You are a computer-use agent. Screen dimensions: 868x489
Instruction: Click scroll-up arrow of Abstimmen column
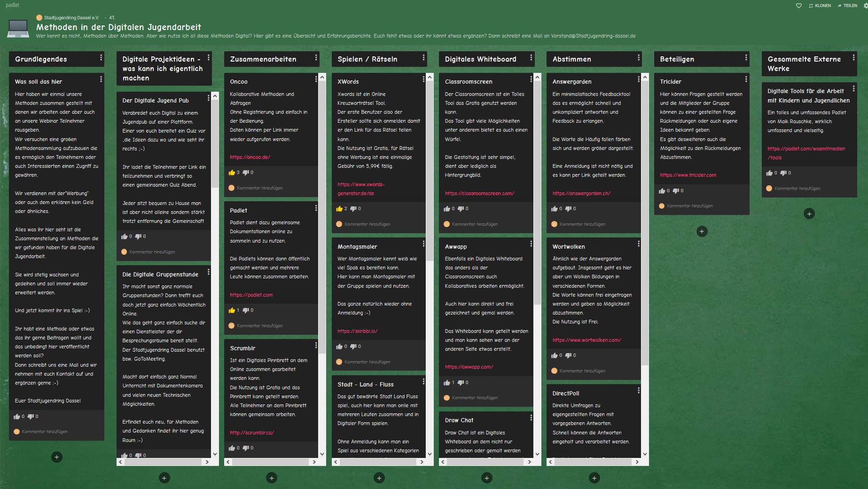coord(645,77)
